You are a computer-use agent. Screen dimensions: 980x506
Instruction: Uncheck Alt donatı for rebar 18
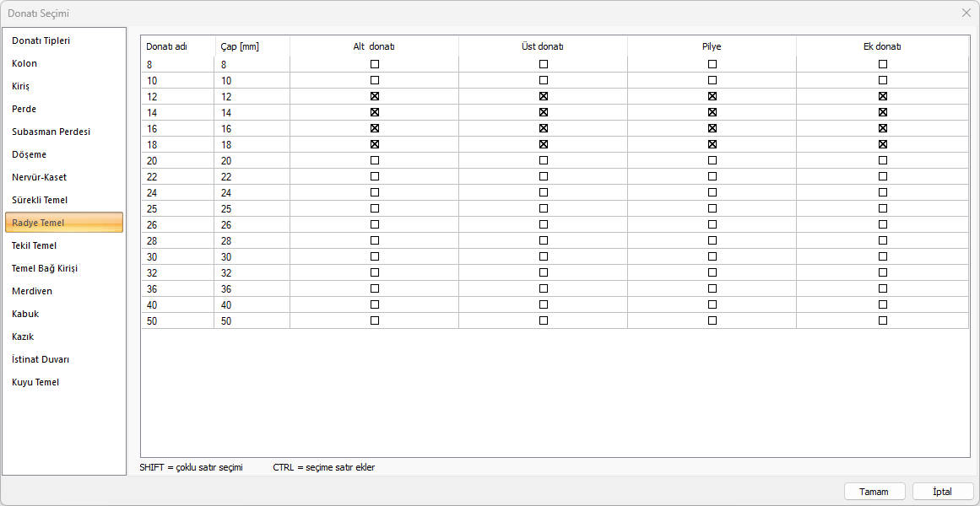(x=375, y=144)
